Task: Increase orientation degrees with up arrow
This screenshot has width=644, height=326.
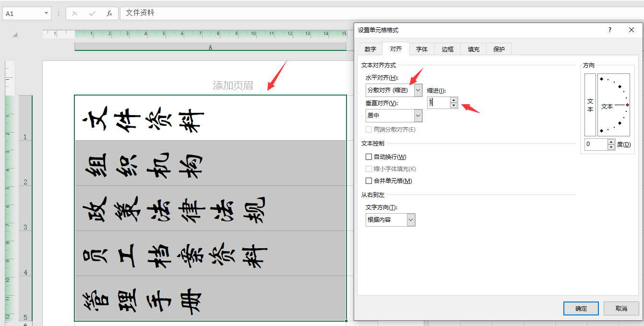Action: 611,142
